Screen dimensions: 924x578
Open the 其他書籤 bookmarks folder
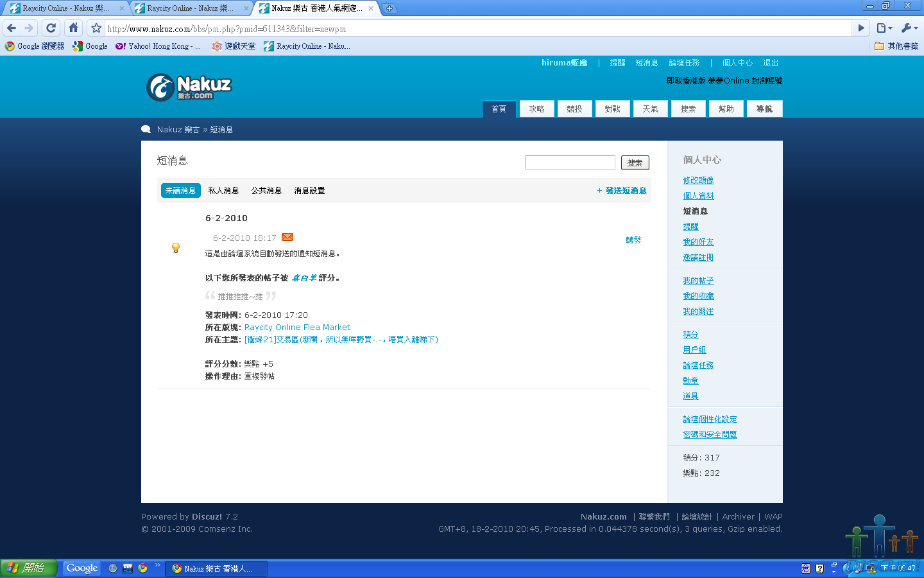(896, 46)
